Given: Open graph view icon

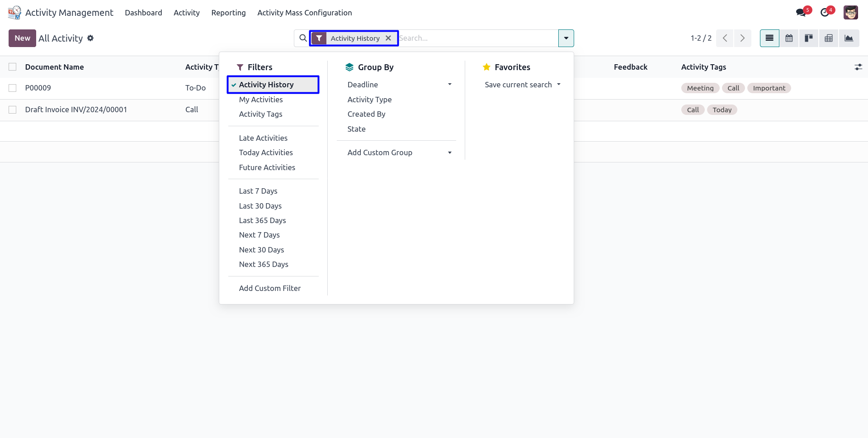Looking at the screenshot, I should pyautogui.click(x=849, y=38).
